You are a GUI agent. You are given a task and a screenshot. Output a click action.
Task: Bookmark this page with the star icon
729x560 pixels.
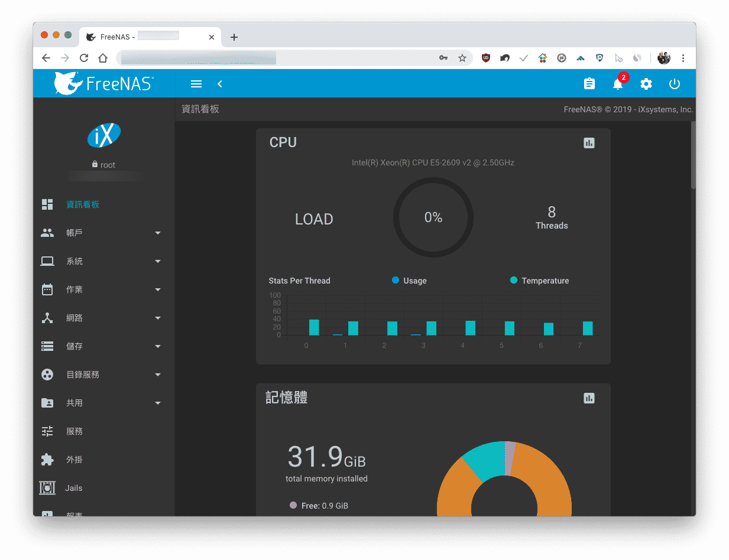click(x=462, y=58)
